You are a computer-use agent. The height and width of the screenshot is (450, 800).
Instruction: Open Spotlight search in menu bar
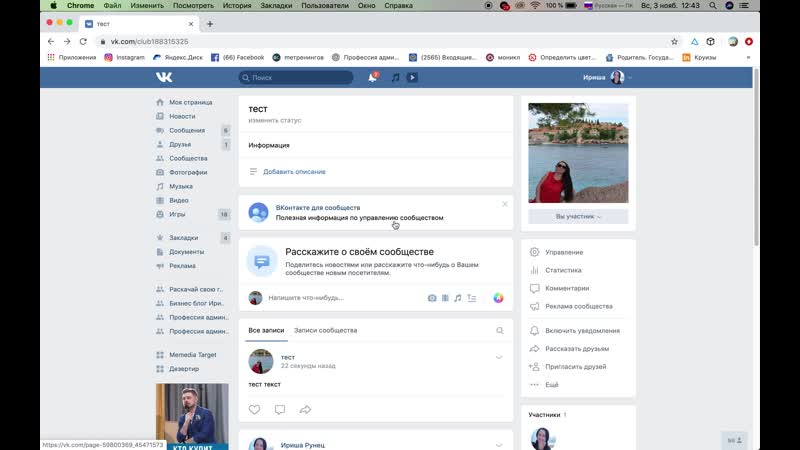pos(713,6)
